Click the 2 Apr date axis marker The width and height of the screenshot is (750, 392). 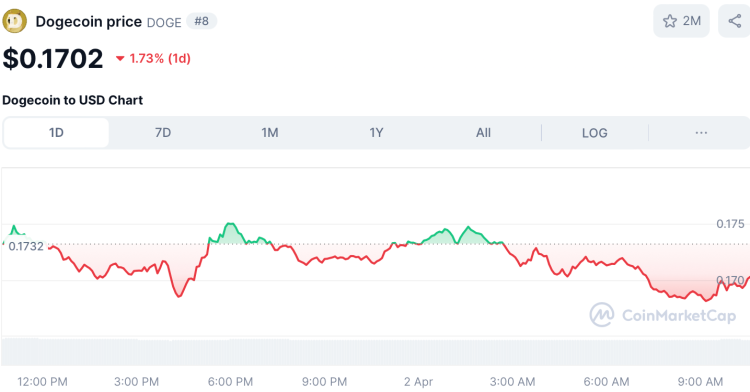tap(418, 381)
